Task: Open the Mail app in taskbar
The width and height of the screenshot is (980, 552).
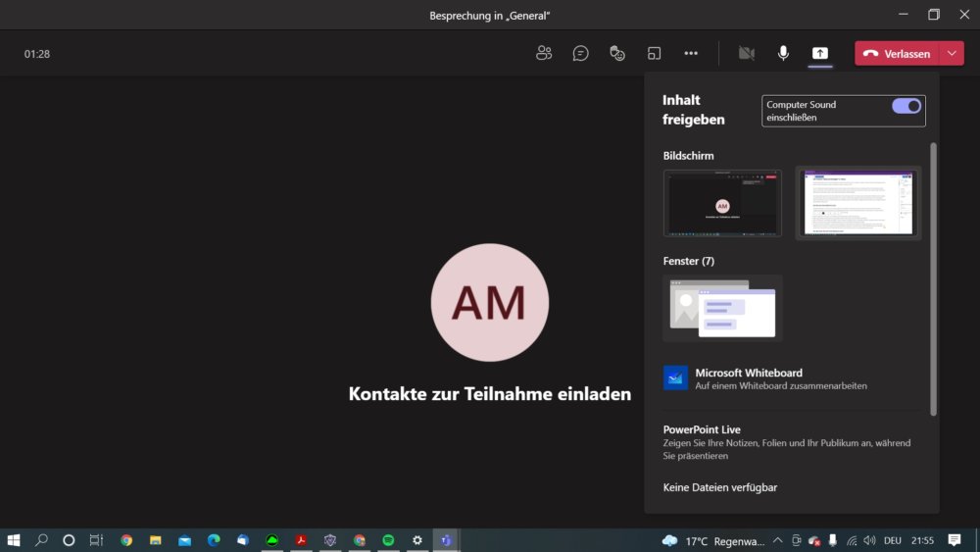Action: point(184,540)
